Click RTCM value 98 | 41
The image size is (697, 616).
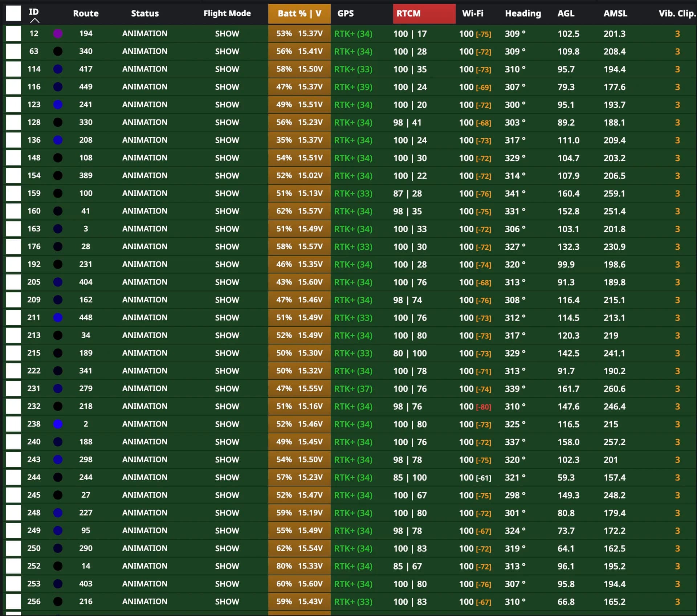407,122
